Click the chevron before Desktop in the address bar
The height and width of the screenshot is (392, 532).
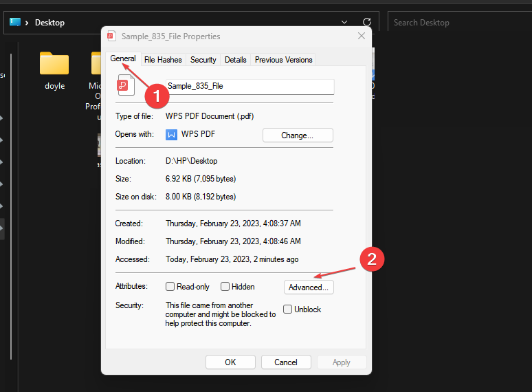pos(27,23)
